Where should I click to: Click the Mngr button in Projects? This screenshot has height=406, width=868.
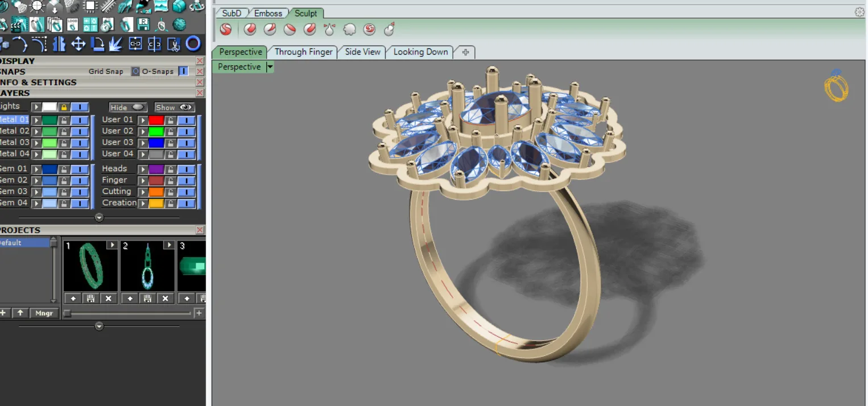[x=44, y=313]
